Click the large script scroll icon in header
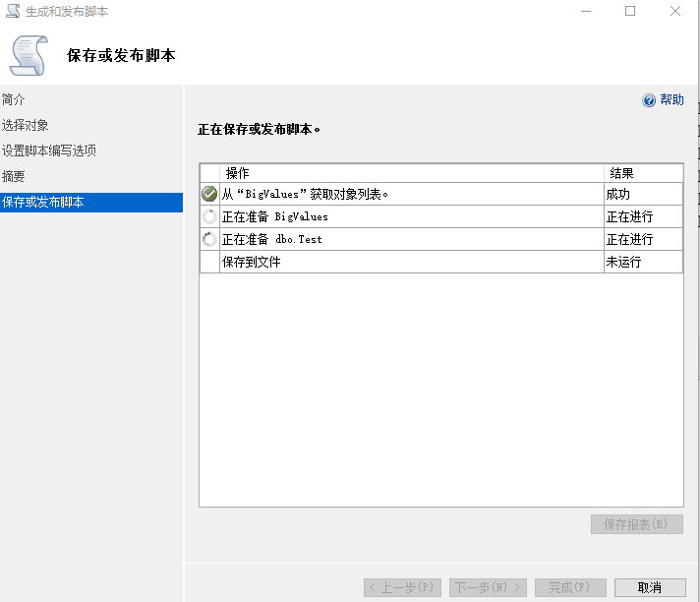The width and height of the screenshot is (700, 602). click(29, 55)
